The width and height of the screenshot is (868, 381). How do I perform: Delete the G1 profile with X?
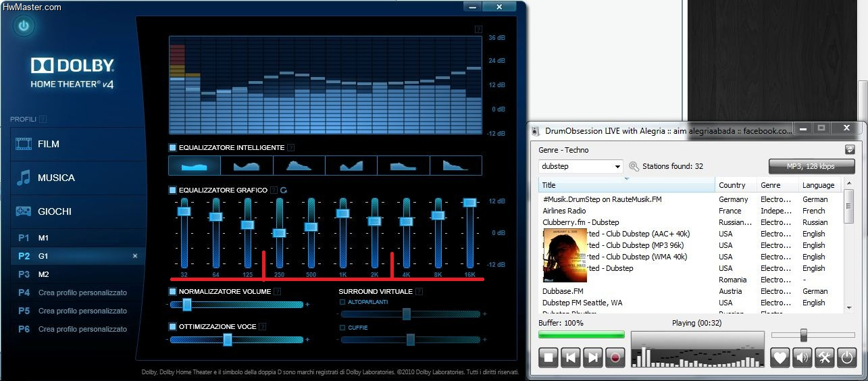[135, 256]
